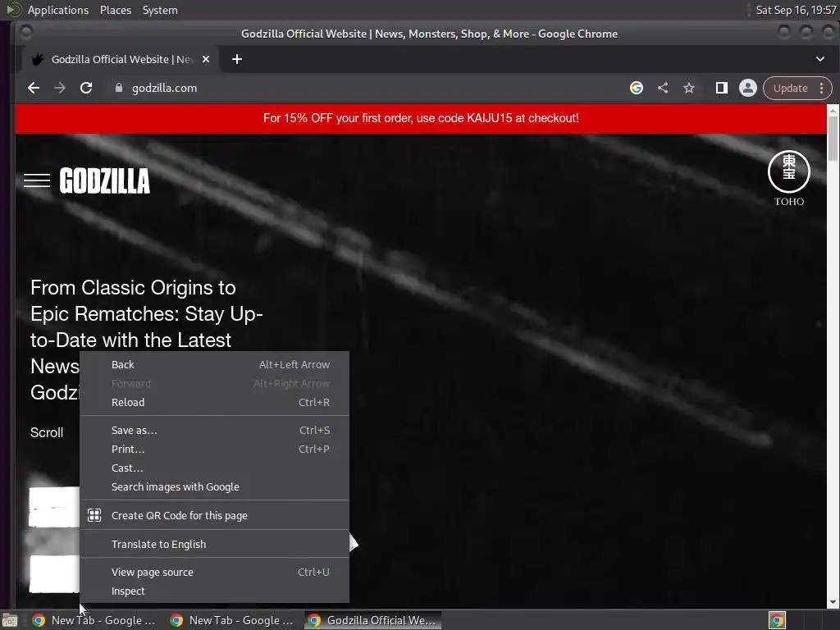840x630 pixels.
Task: Click the scrollbar up arrow
Action: pos(833,111)
